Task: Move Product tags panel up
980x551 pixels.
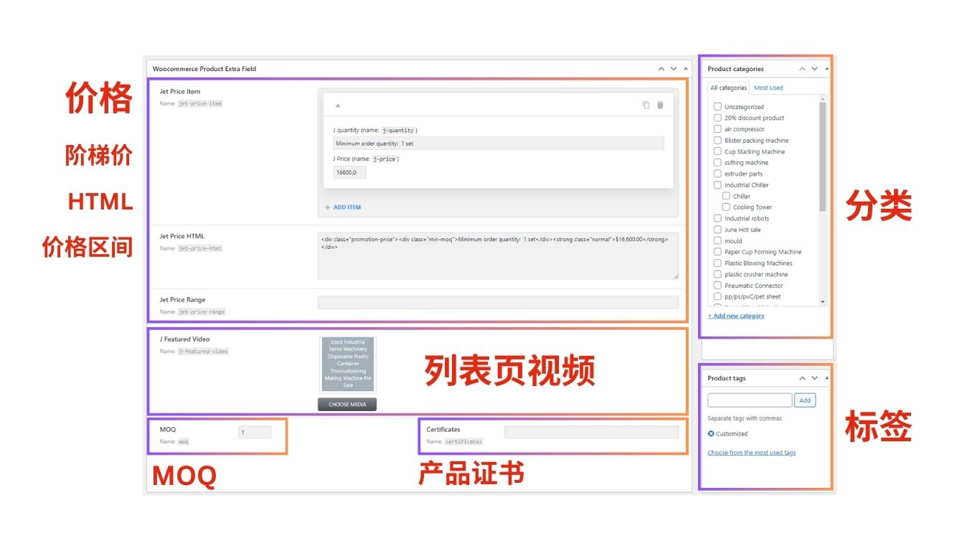Action: [x=803, y=378]
